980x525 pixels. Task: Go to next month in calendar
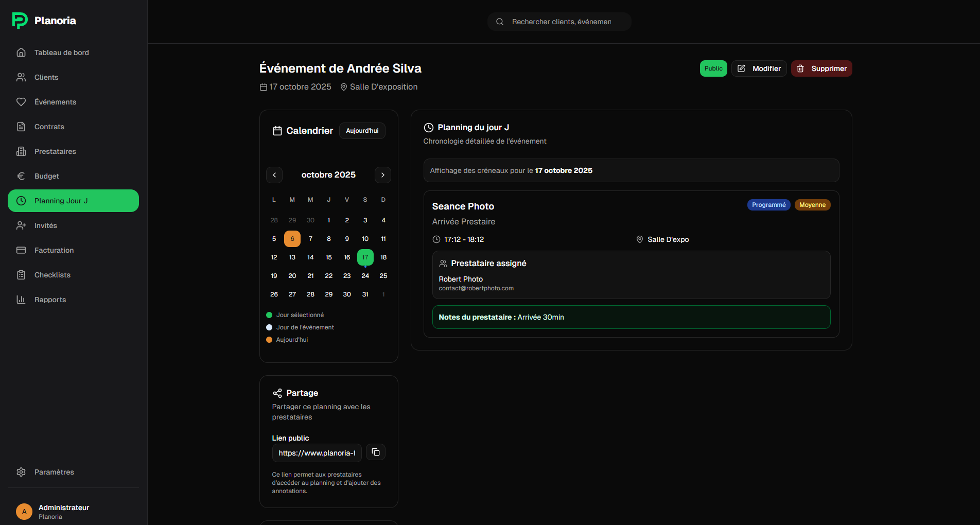383,175
